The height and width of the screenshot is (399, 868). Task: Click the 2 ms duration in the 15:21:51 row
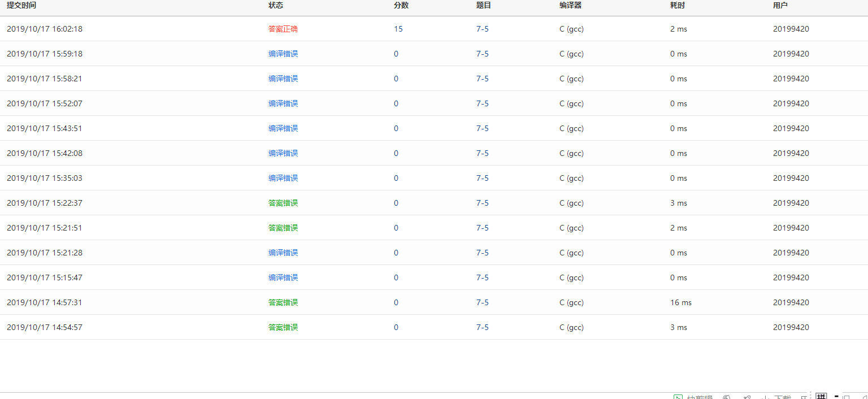click(x=679, y=228)
